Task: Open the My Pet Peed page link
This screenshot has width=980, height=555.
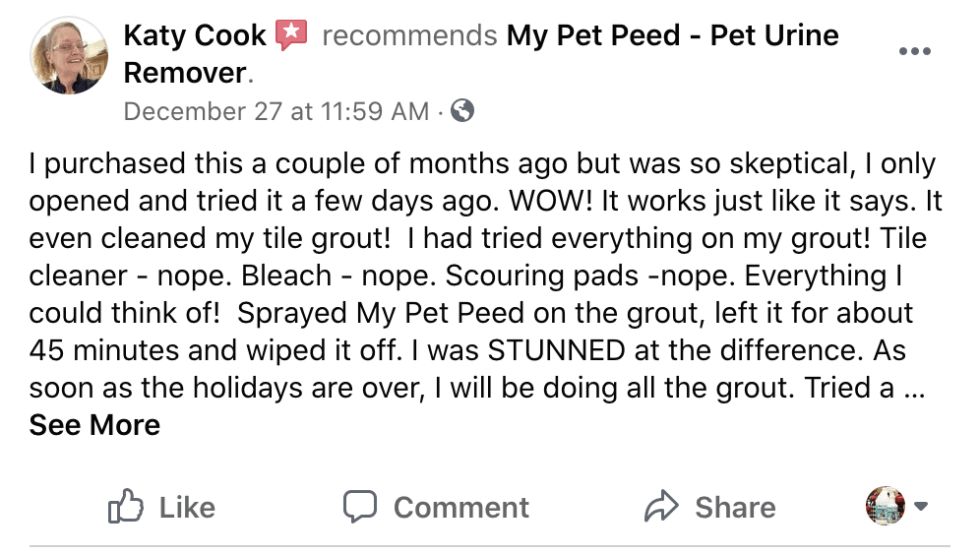Action: tap(672, 36)
